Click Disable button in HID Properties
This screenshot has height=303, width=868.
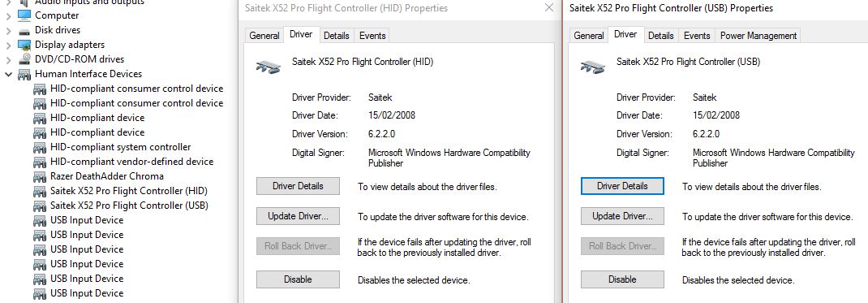pos(298,279)
